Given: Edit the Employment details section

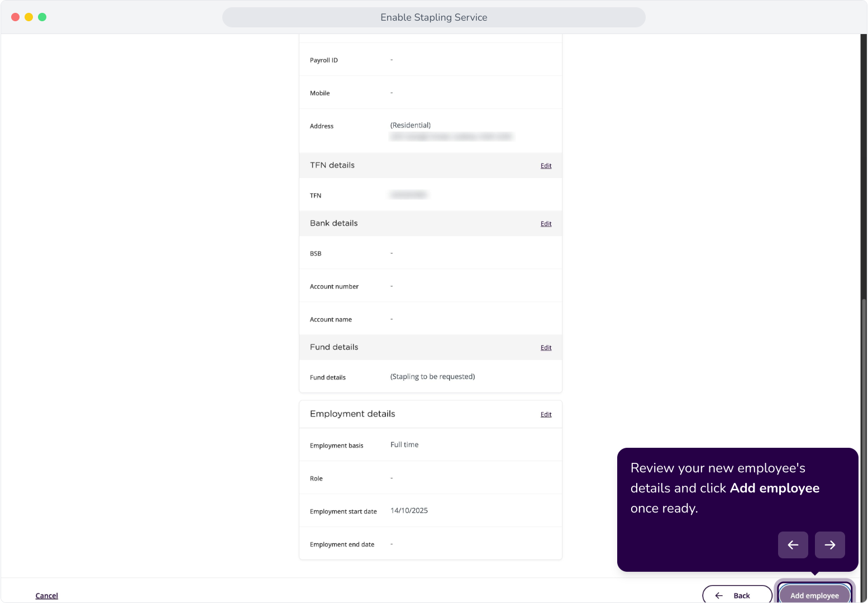Looking at the screenshot, I should click(546, 415).
